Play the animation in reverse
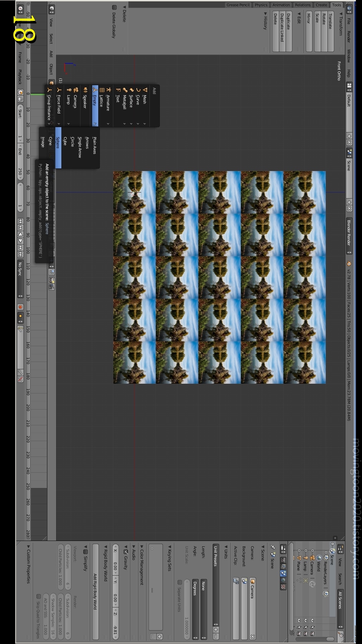 click(x=20, y=234)
